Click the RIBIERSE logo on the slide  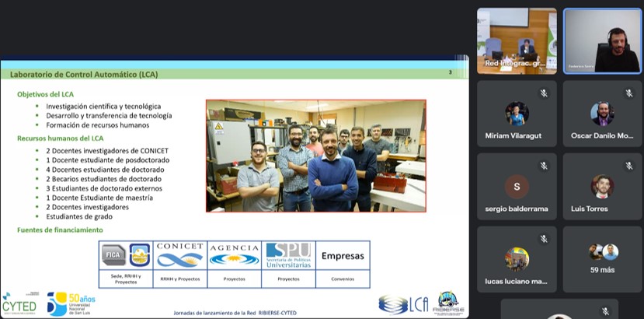pos(448,303)
